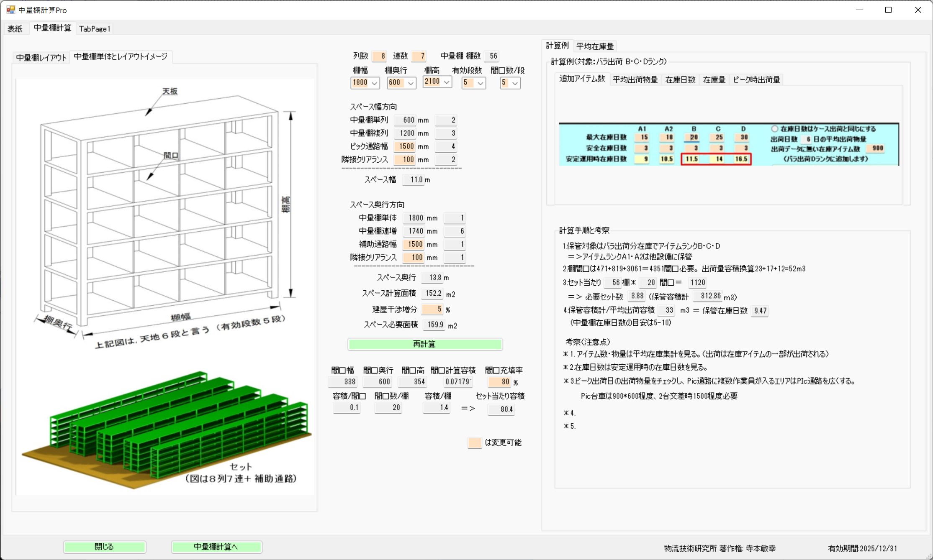Expand the 有効段数 dropdown
Viewport: 933px width, 560px height.
[x=481, y=83]
